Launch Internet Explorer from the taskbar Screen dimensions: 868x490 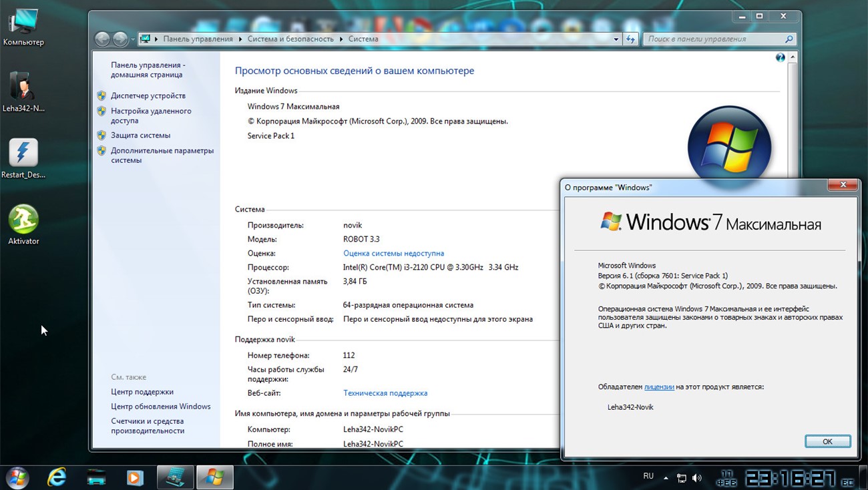click(57, 477)
